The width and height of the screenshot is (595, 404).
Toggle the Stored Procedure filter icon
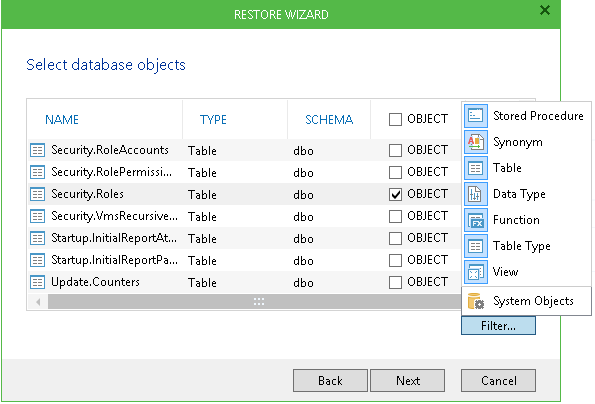(475, 116)
